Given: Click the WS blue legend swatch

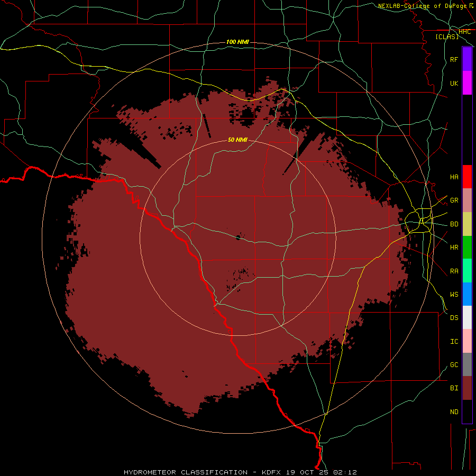Looking at the screenshot, I should (467, 294).
